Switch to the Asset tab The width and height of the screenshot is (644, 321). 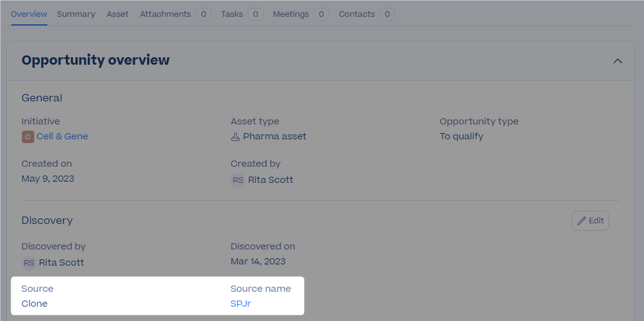pyautogui.click(x=118, y=14)
